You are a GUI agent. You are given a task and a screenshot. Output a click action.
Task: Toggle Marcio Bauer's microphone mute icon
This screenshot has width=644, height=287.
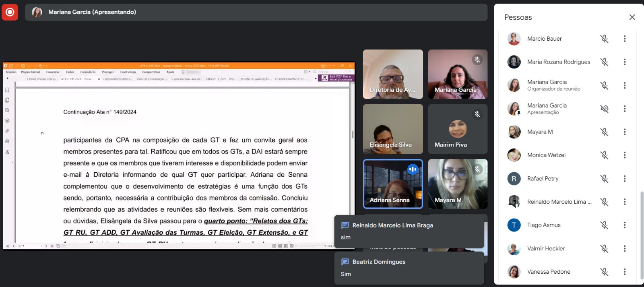pyautogui.click(x=604, y=39)
